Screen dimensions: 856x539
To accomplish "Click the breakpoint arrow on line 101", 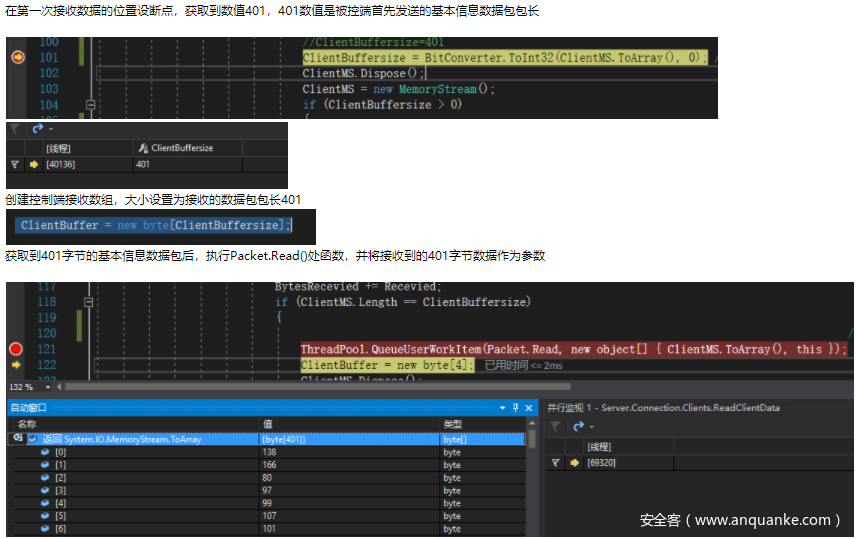I will point(16,58).
